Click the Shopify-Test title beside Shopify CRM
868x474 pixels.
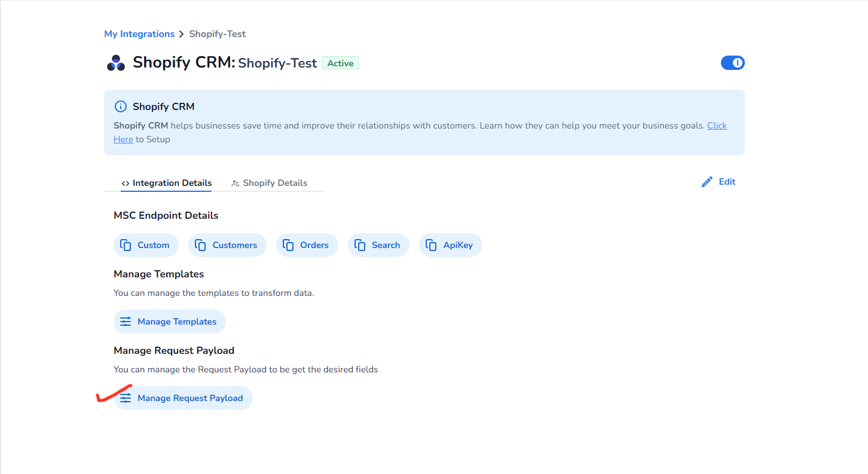277,63
